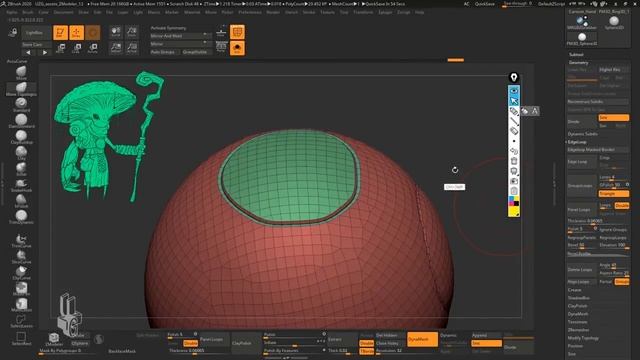Toggle Smt next to Divide in Geometry panel
This screenshot has width=640, height=360.
(613, 118)
